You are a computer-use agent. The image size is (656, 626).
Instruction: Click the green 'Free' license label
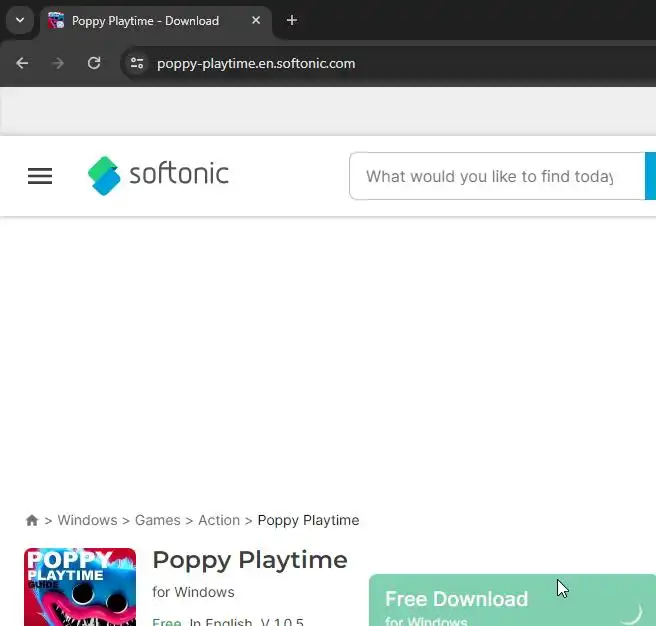click(x=167, y=622)
